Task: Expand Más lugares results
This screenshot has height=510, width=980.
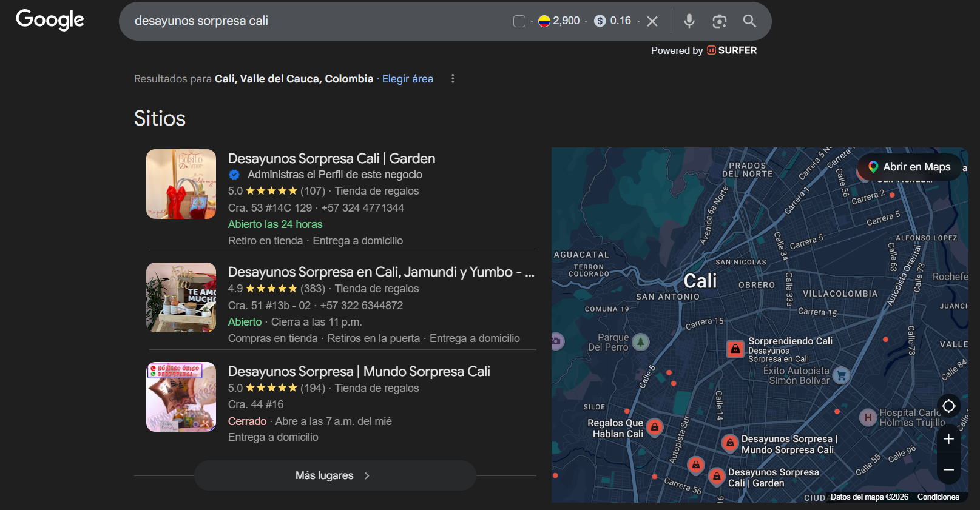Action: click(334, 475)
